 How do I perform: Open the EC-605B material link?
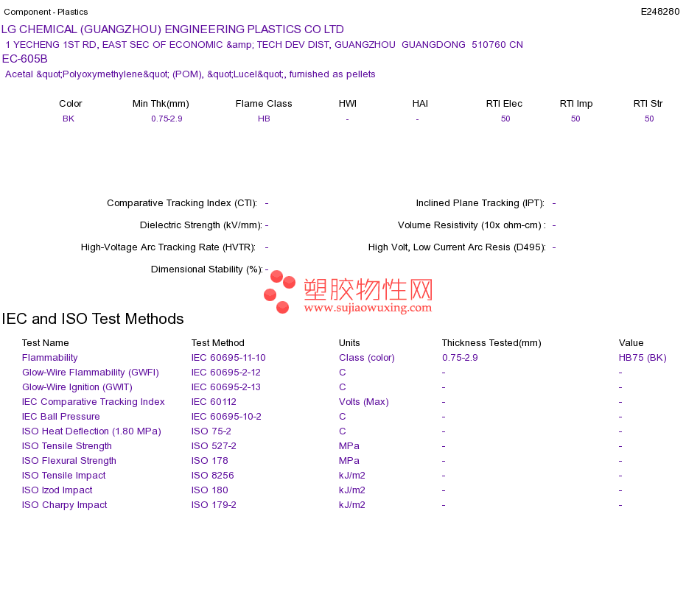pyautogui.click(x=24, y=59)
